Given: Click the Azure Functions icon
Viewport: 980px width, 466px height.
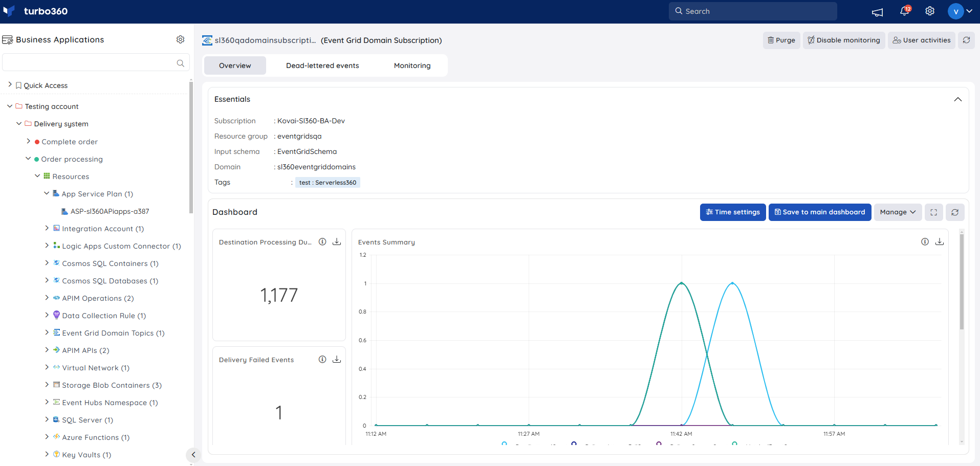Looking at the screenshot, I should [x=56, y=437].
